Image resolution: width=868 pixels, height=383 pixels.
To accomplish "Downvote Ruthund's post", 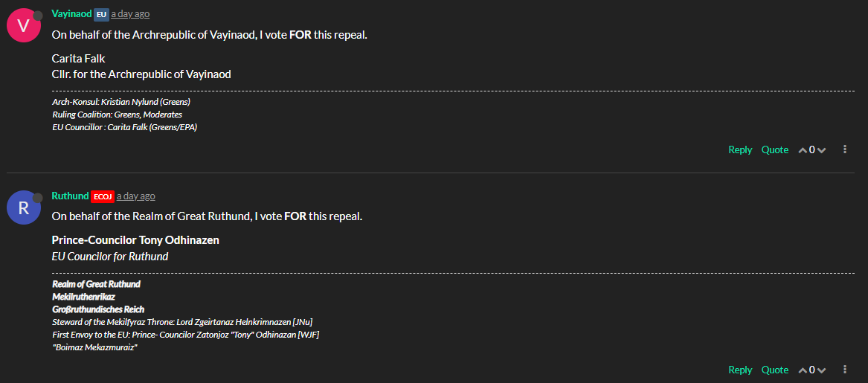I will pos(821,370).
